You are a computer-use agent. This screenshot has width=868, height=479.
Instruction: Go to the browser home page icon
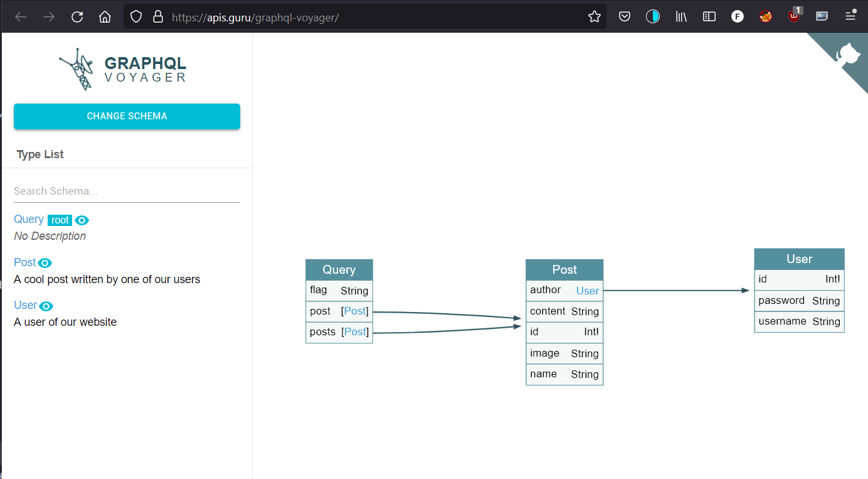pos(105,17)
